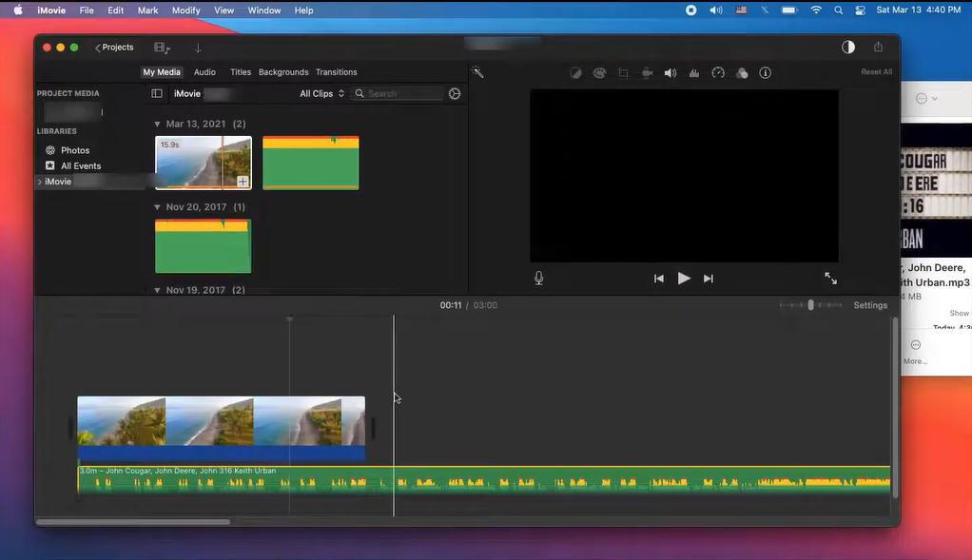
Task: Click the Enhance magic wand icon
Action: tap(477, 72)
